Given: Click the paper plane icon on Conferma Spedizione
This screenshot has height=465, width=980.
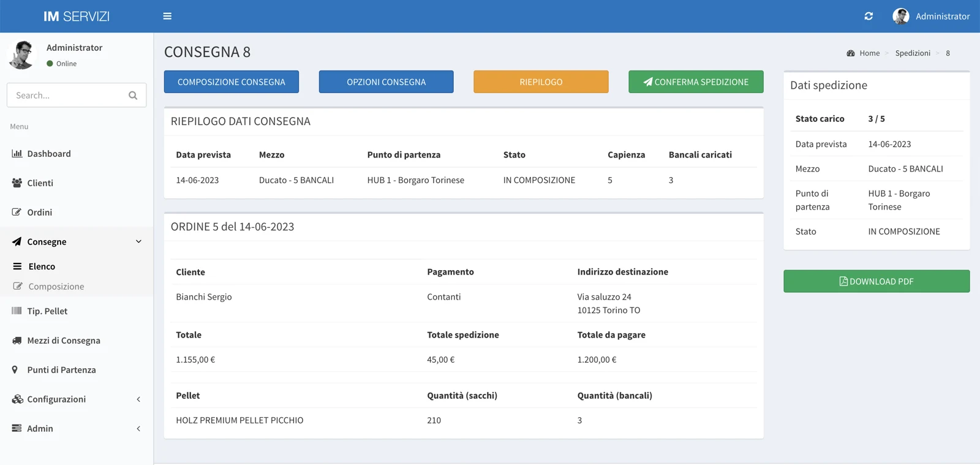Looking at the screenshot, I should point(648,81).
